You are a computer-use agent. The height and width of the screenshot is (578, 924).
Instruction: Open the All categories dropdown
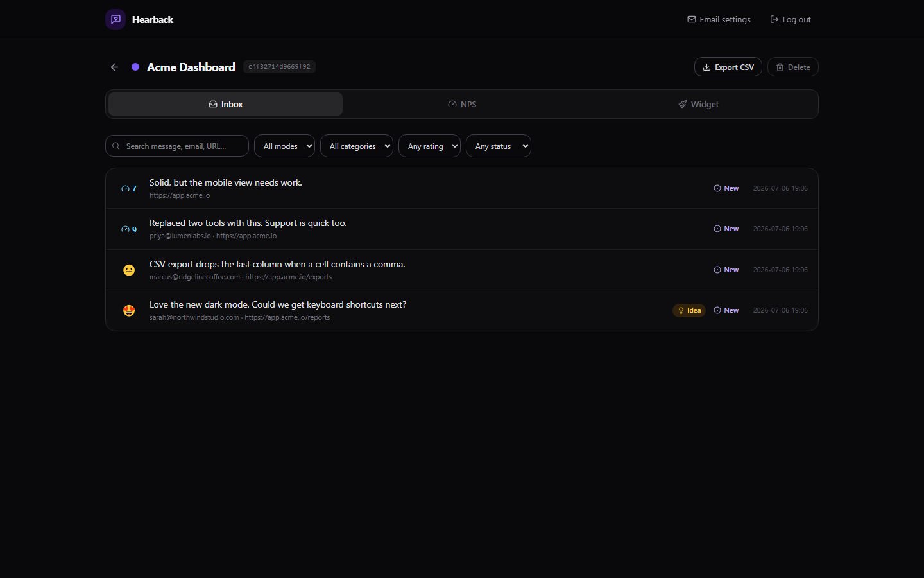point(357,146)
